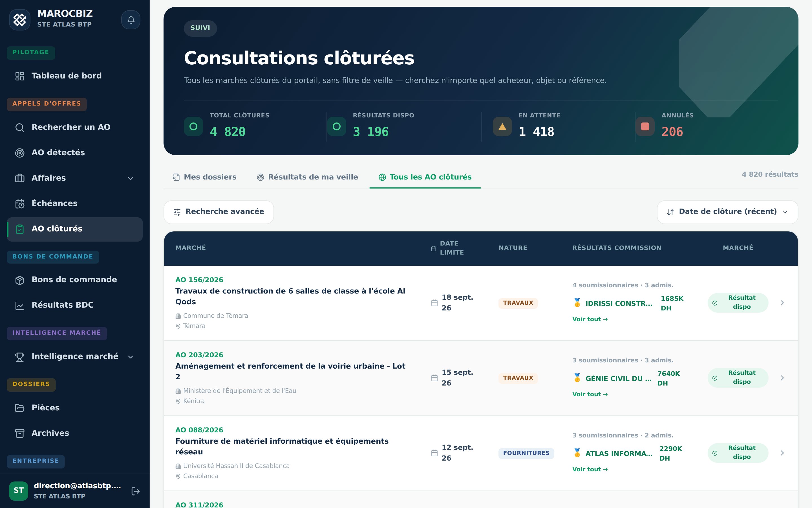Click Résultat dispo badge for AO 156/2026

coord(738,303)
